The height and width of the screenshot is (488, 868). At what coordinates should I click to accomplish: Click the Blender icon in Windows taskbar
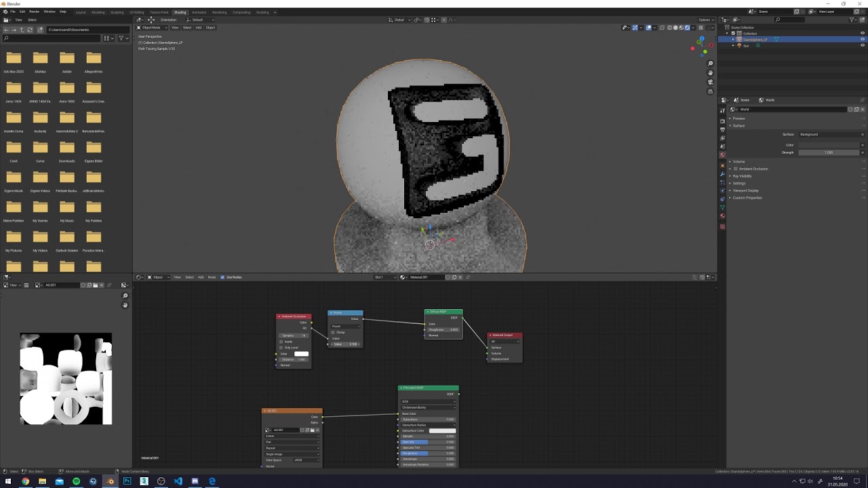[x=111, y=481]
